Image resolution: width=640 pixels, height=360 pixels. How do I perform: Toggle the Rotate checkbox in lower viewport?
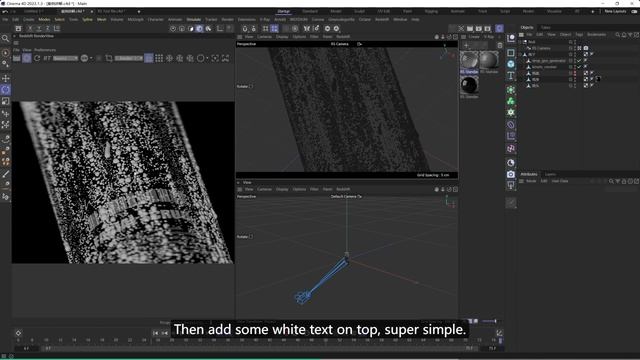coord(251,236)
